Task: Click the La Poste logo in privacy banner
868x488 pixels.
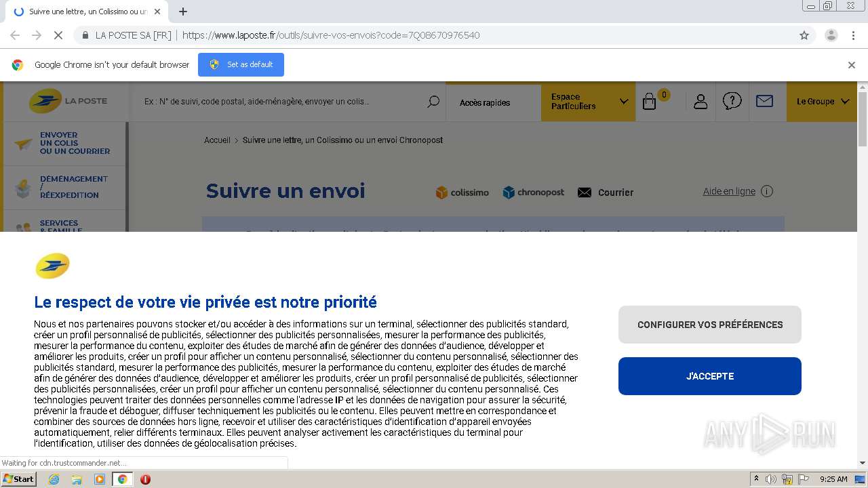Action: [x=52, y=266]
